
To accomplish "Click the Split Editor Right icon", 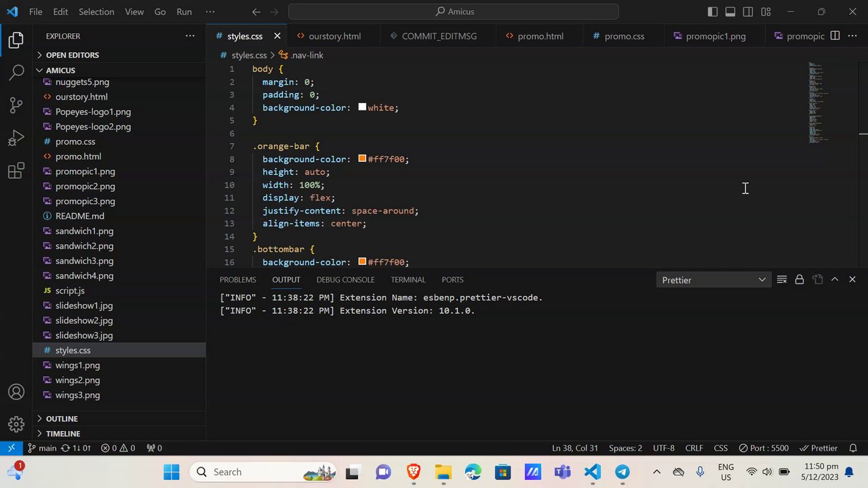I will [835, 36].
